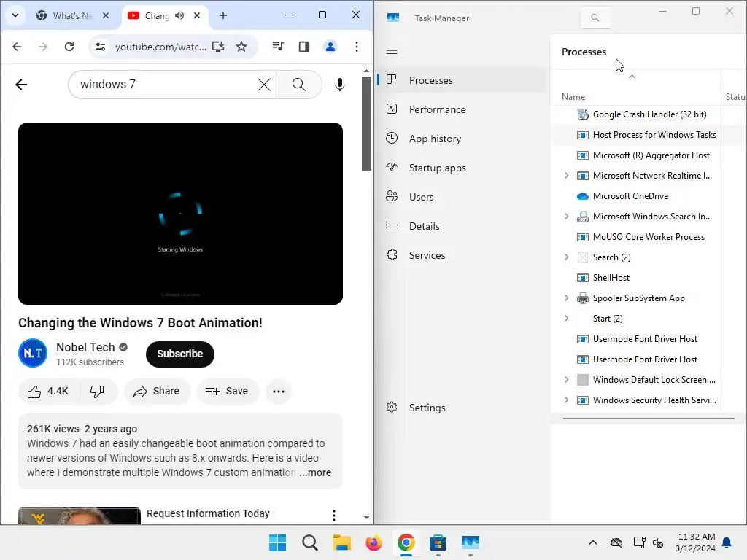Bookmark this page with the star

pos(241,47)
